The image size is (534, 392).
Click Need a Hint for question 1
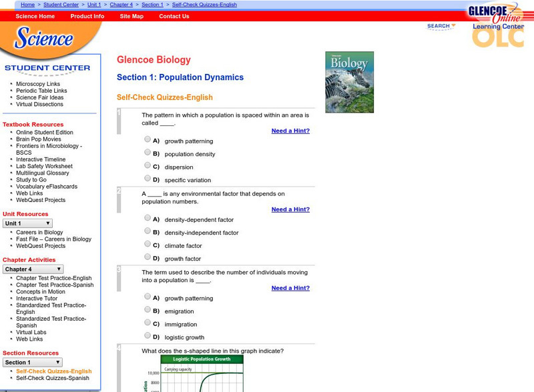[x=290, y=131]
